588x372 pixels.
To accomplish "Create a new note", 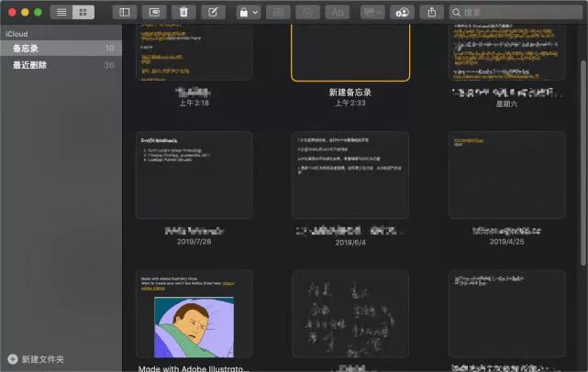I will [x=213, y=12].
